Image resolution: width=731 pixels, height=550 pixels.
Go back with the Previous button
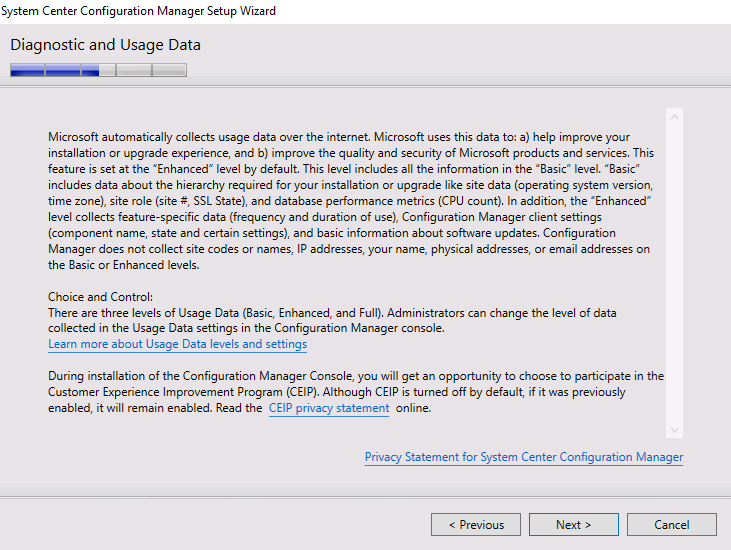[x=476, y=525]
